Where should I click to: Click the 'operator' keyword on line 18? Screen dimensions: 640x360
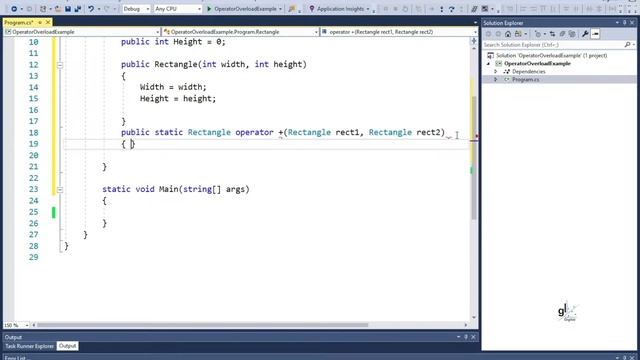tap(254, 133)
